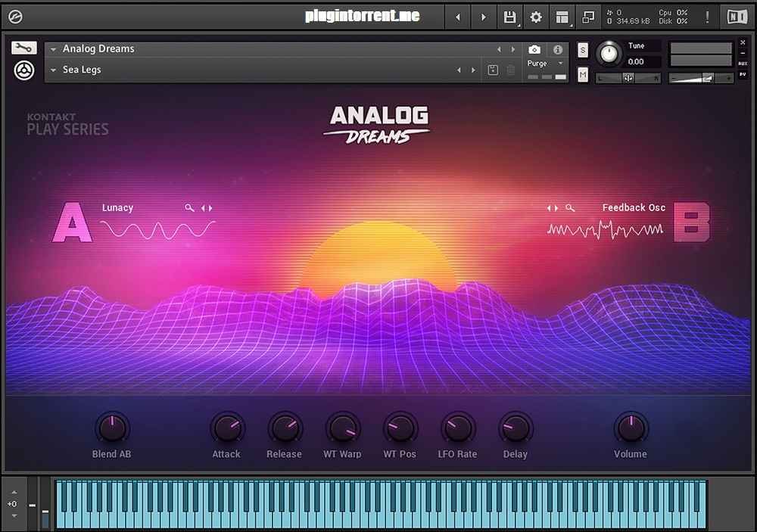The width and height of the screenshot is (757, 532).
Task: Click the Native Instruments NI logo
Action: [x=737, y=17]
